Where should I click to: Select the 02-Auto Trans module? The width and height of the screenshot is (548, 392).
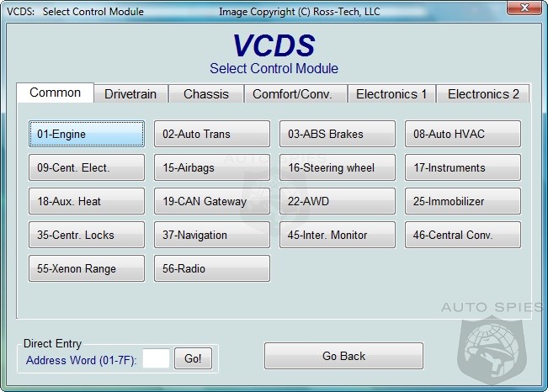point(211,134)
